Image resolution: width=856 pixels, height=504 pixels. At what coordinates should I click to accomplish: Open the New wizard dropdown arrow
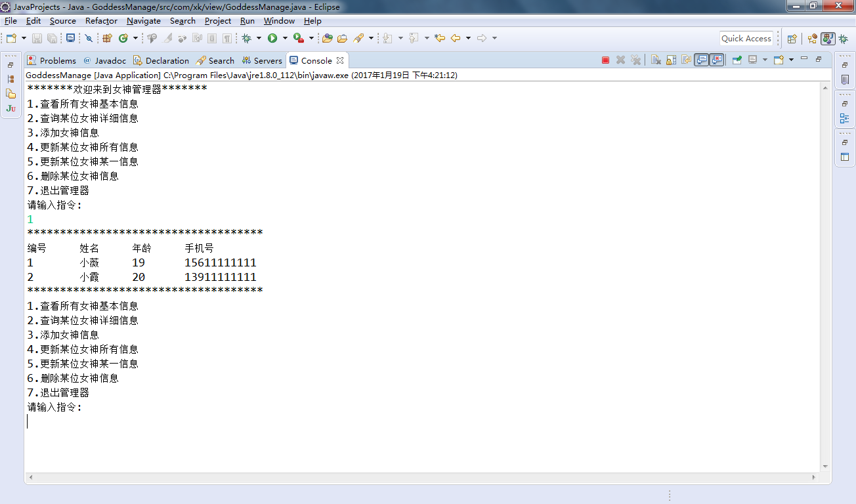click(24, 38)
